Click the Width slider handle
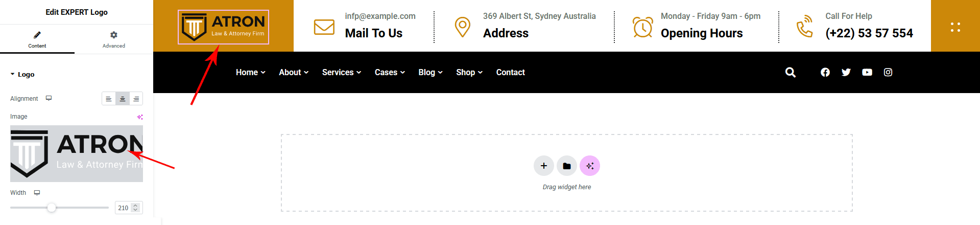Image resolution: width=980 pixels, height=225 pixels. point(52,208)
